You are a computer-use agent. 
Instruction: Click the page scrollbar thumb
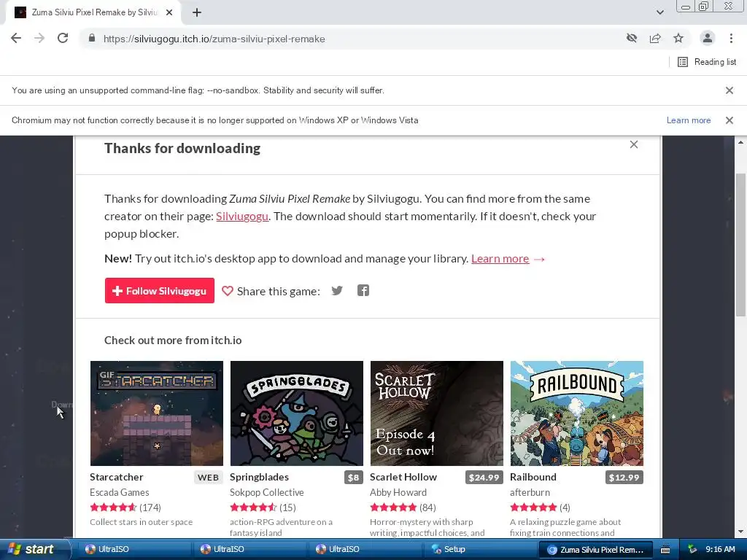[x=740, y=245]
